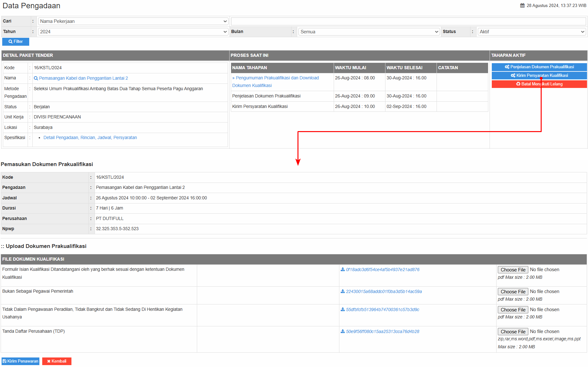Click the download icon for the Tanda Daftar Perusahaan file

coord(343,331)
